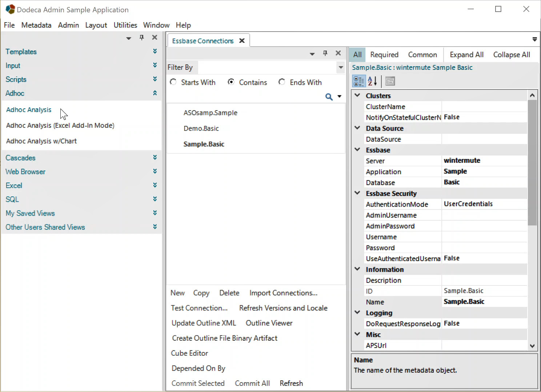Collapse the Essbase property category

(357, 150)
